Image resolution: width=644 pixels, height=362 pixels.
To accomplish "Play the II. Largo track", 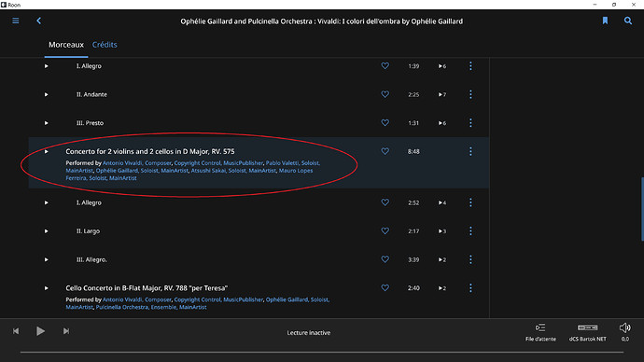I will (47, 231).
